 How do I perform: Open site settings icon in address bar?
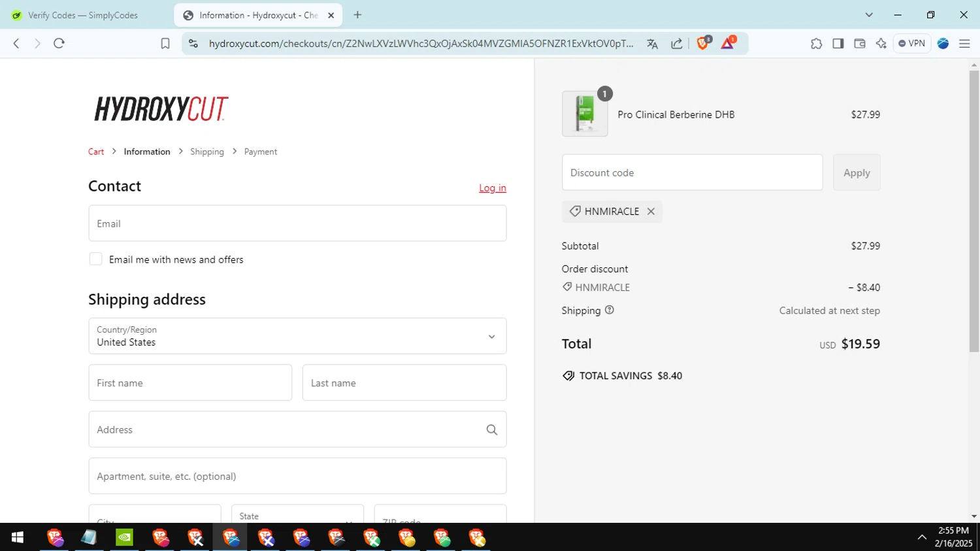coord(193,43)
